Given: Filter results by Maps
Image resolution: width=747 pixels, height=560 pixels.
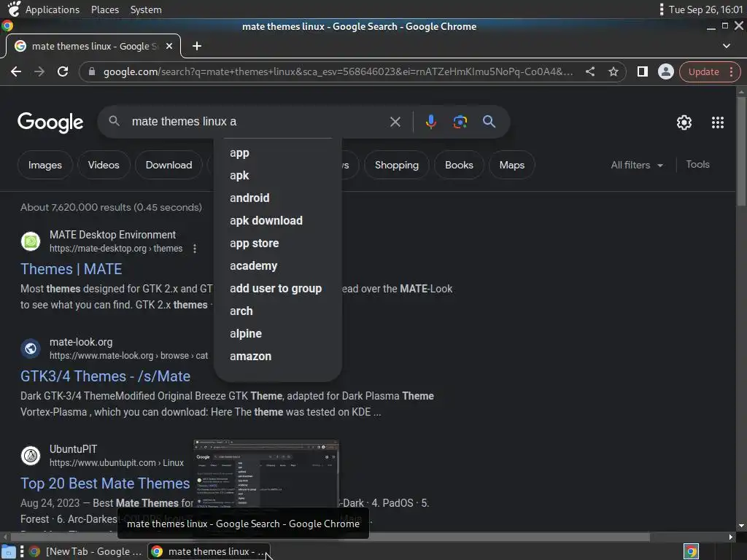Looking at the screenshot, I should coord(511,166).
